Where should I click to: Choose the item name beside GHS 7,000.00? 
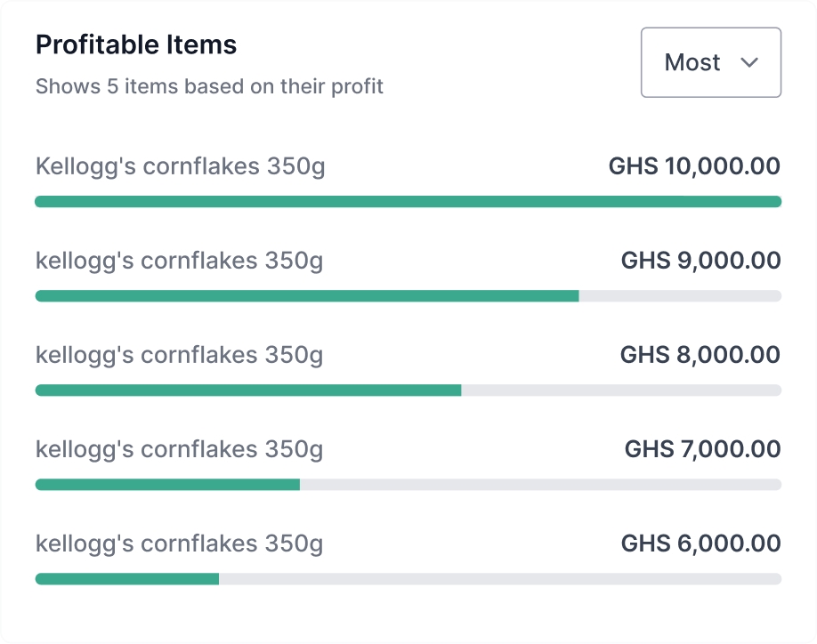point(179,449)
